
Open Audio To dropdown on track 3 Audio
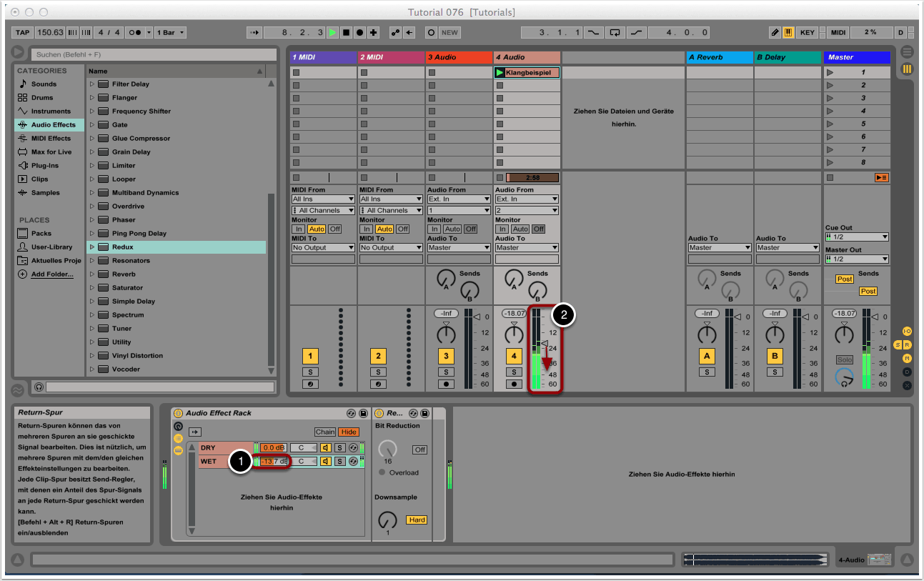(459, 248)
